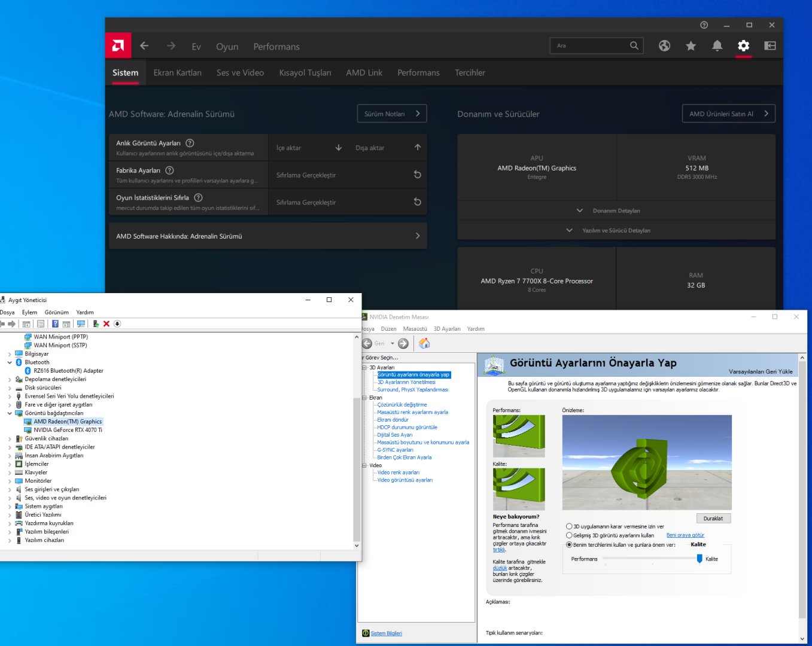812x646 pixels.
Task: Switch to Ekran Kartları tab
Action: click(177, 73)
